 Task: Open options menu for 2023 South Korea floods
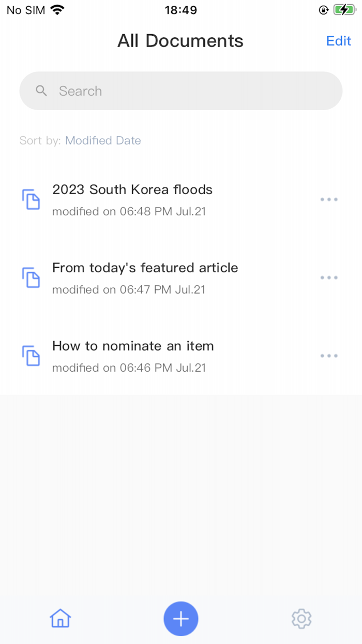click(329, 199)
